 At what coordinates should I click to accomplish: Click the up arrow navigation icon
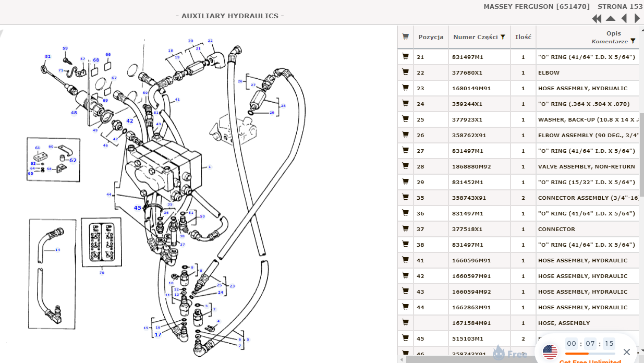tap(611, 19)
